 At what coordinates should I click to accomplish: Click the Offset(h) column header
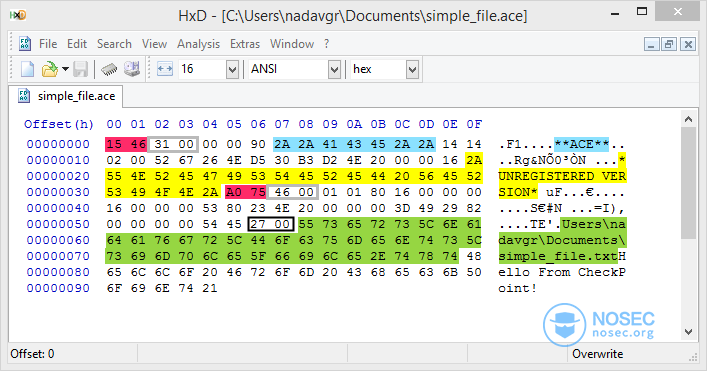tap(59, 124)
